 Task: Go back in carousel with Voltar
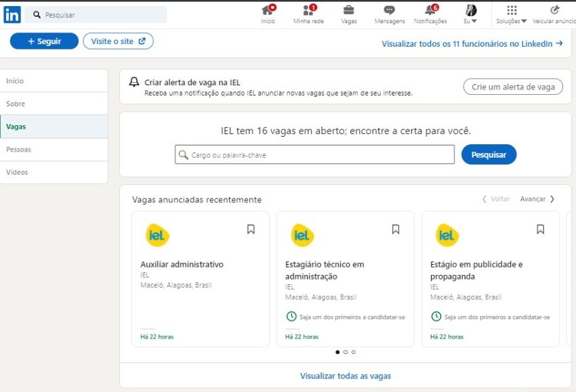pos(496,199)
